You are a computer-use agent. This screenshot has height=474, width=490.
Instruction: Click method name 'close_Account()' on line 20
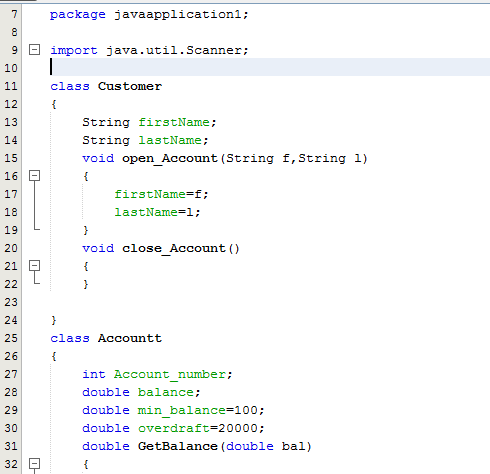pyautogui.click(x=181, y=249)
